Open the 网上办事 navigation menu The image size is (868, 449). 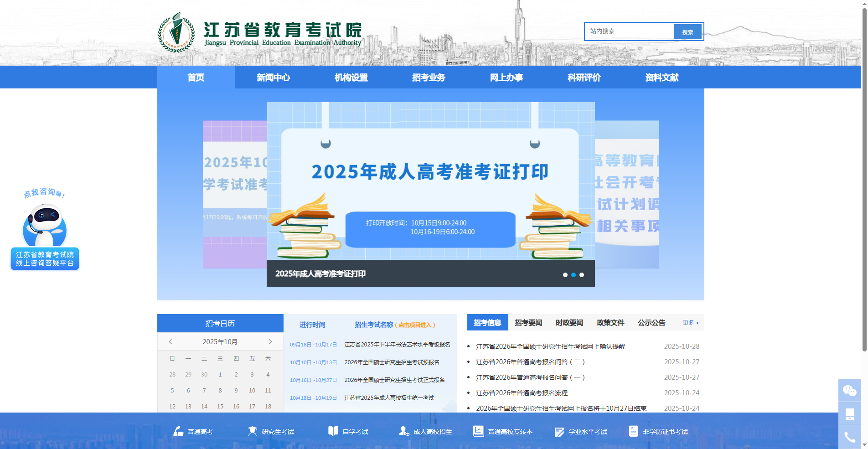click(506, 77)
